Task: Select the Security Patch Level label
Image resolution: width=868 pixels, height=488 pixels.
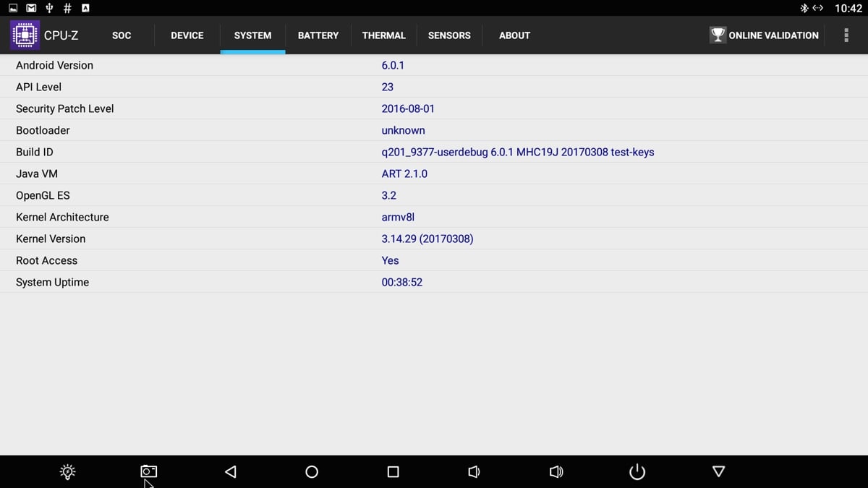Action: tap(65, 108)
